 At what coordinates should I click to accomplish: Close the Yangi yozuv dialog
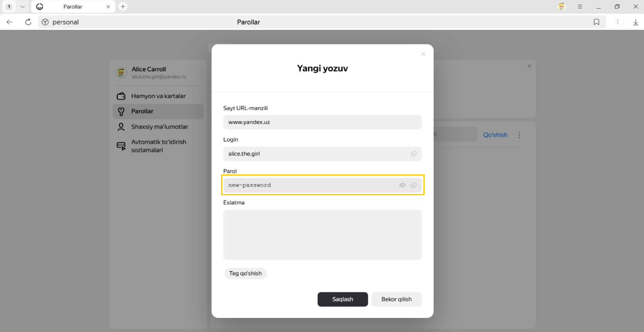pyautogui.click(x=423, y=54)
